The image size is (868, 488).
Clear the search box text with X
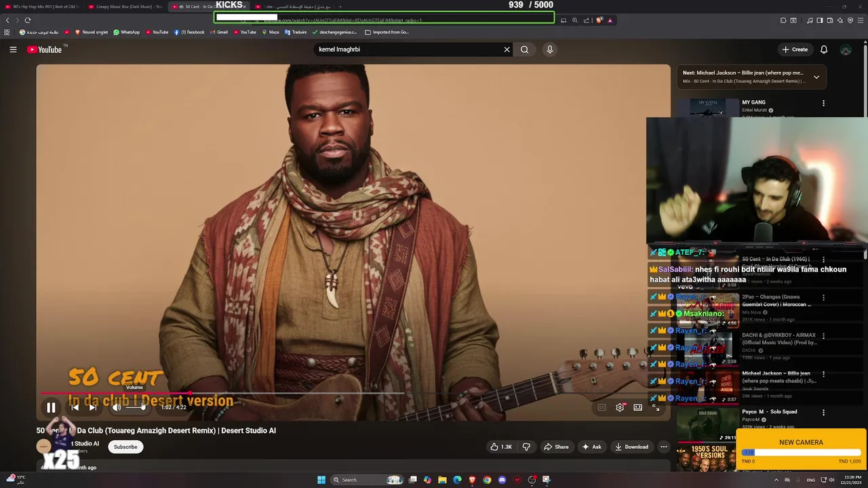click(x=507, y=49)
